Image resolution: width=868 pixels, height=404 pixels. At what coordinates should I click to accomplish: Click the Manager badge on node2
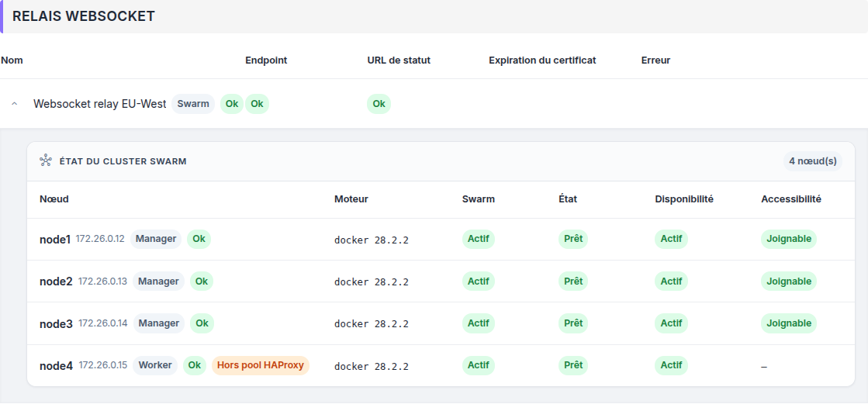158,281
